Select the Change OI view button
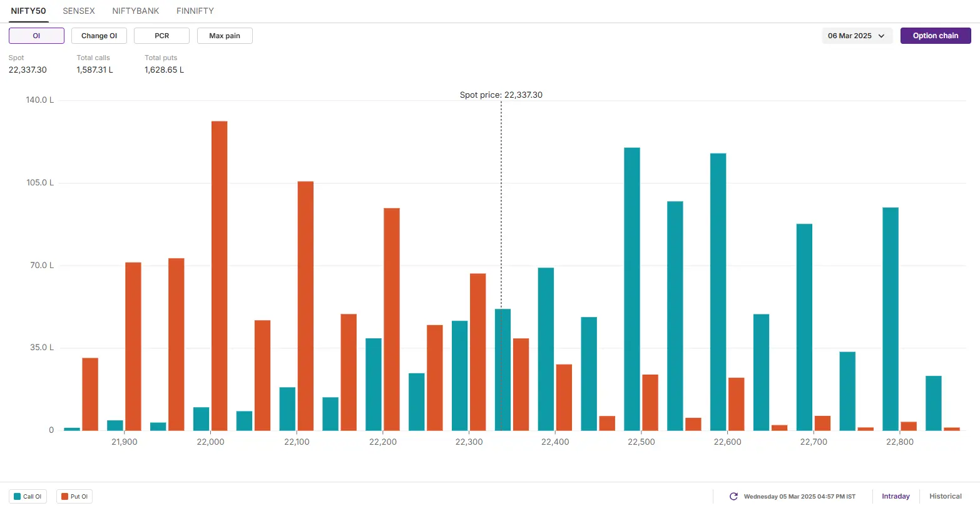Image resolution: width=980 pixels, height=508 pixels. point(99,36)
